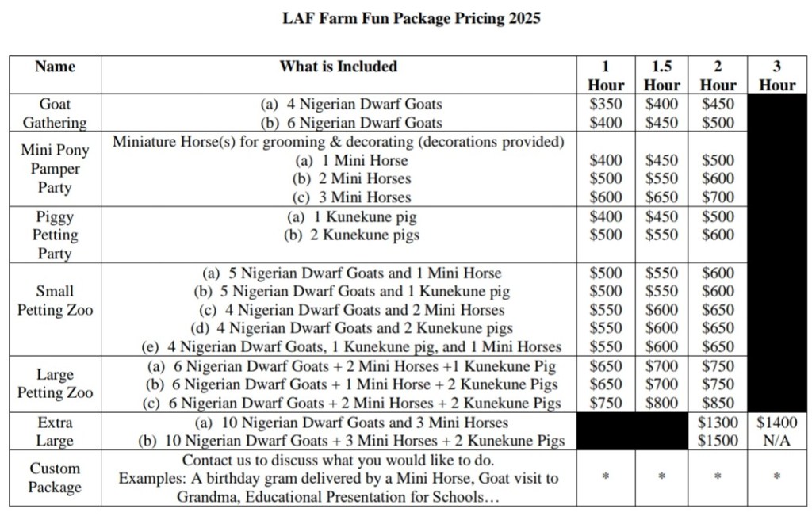The height and width of the screenshot is (524, 812).
Task: Select the 1.5 Hour column header
Action: coord(661,75)
